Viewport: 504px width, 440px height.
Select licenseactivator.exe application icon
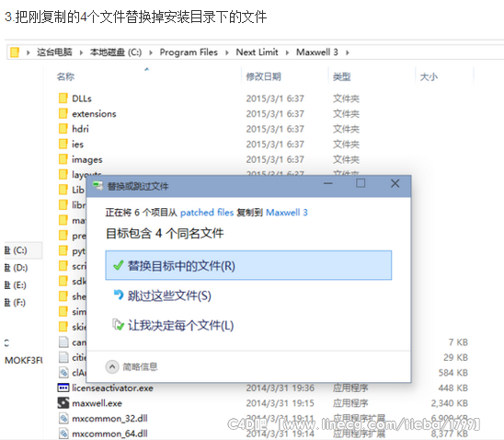coord(63,388)
